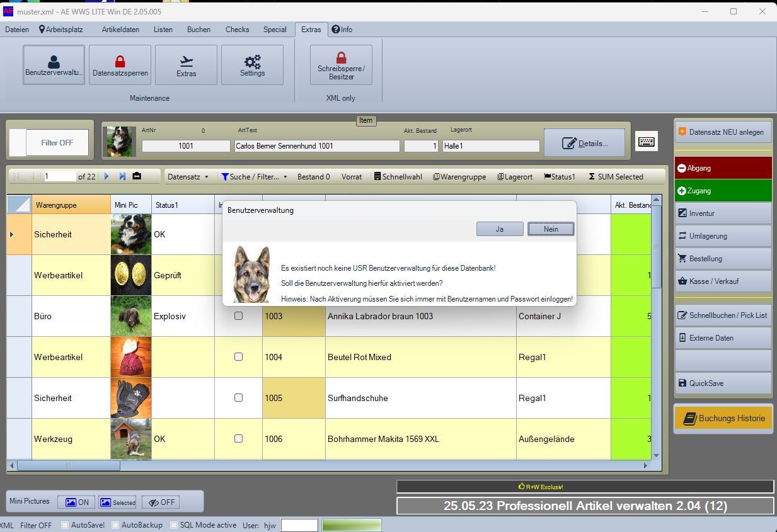This screenshot has width=777, height=532.
Task: Click Nein in Benutzerverwaltung dialog
Action: pyautogui.click(x=551, y=229)
